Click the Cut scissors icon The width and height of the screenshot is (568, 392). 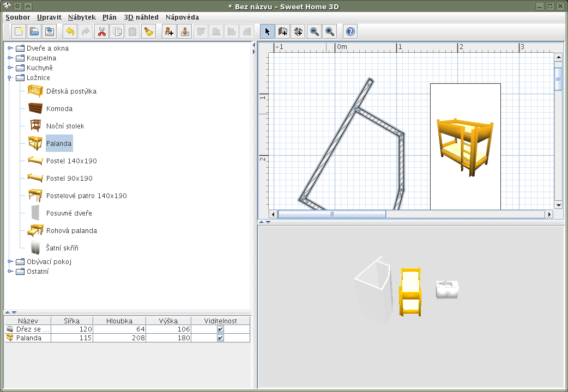tap(102, 32)
